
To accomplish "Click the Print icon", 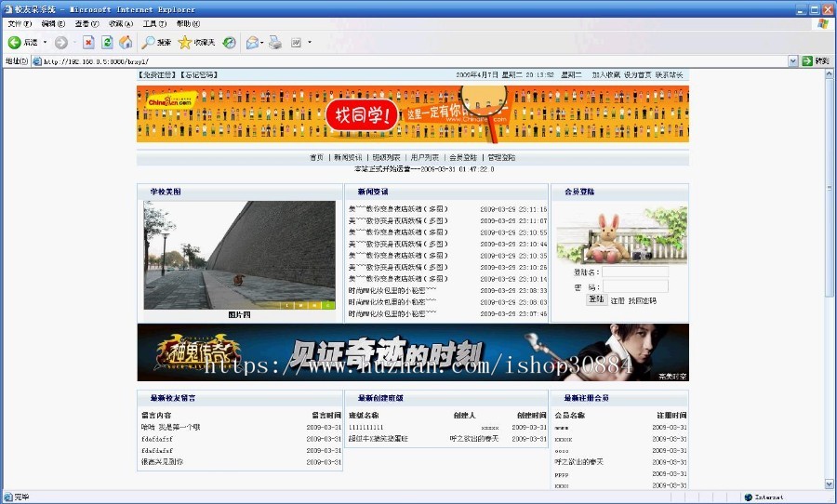I will (x=275, y=42).
